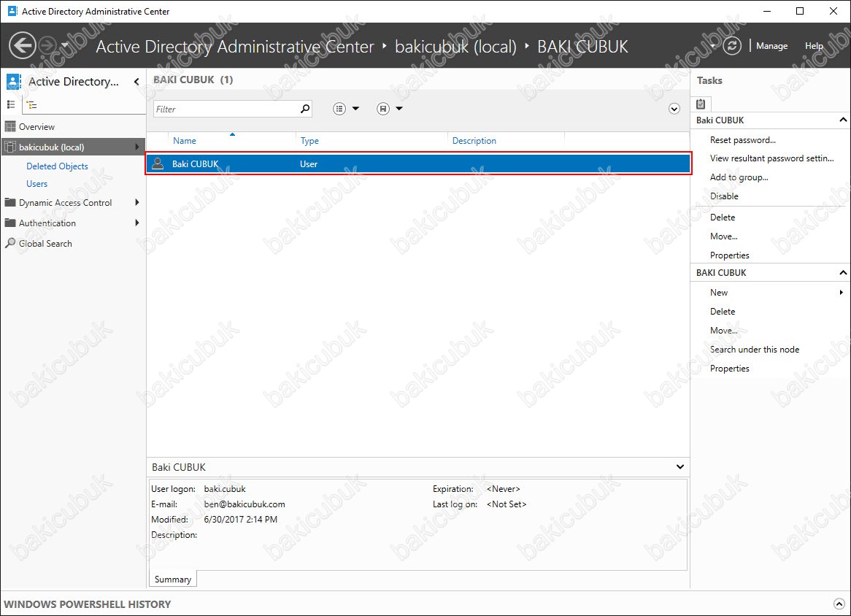Collapse the Baki CUBUK user tasks section
851x616 pixels.
click(843, 120)
